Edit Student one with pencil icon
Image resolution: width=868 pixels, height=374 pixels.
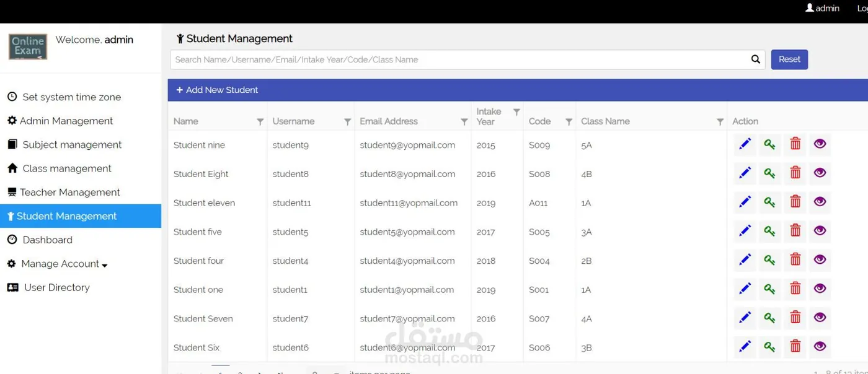pos(745,289)
